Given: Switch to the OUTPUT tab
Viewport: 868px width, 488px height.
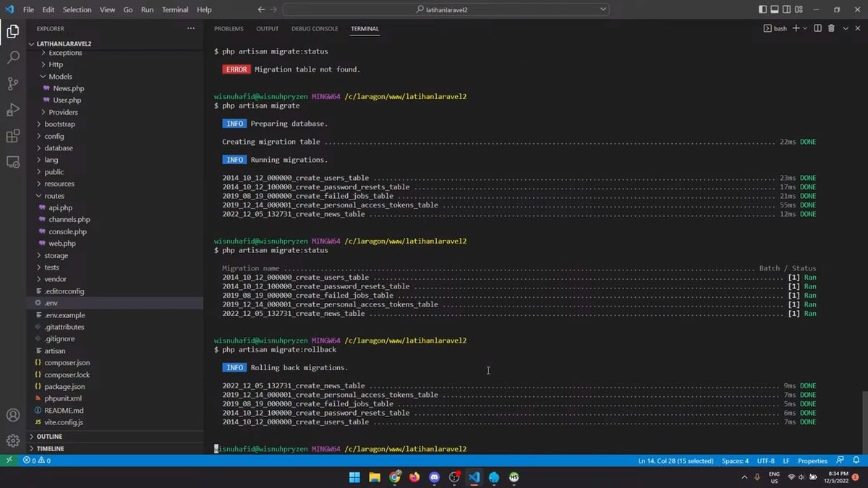Looking at the screenshot, I should [x=267, y=28].
